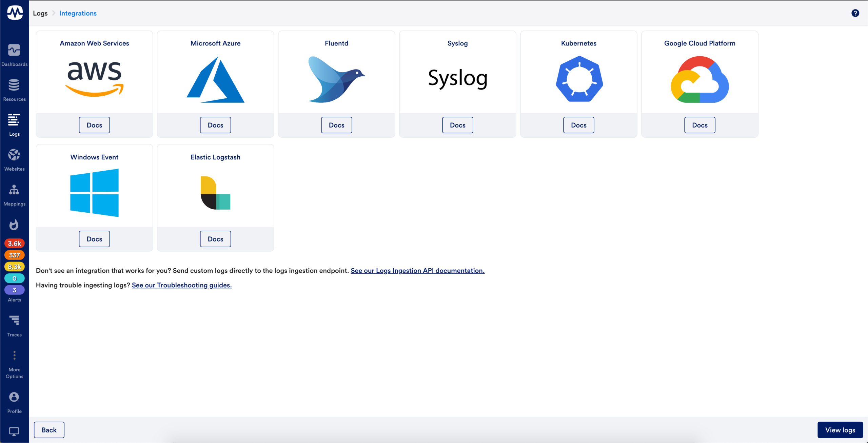Screen dimensions: 868x443
Task: Click the Amazon Web Services card title
Action: (94, 43)
